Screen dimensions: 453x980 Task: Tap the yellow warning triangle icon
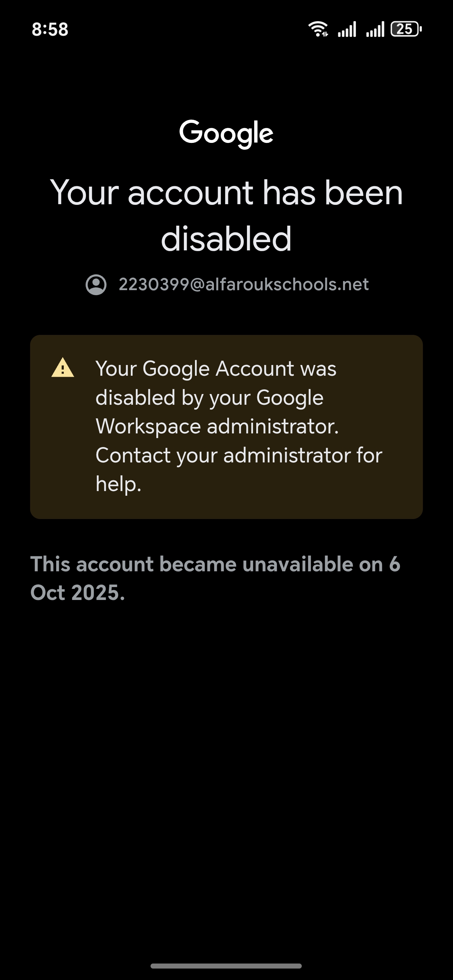coord(63,368)
